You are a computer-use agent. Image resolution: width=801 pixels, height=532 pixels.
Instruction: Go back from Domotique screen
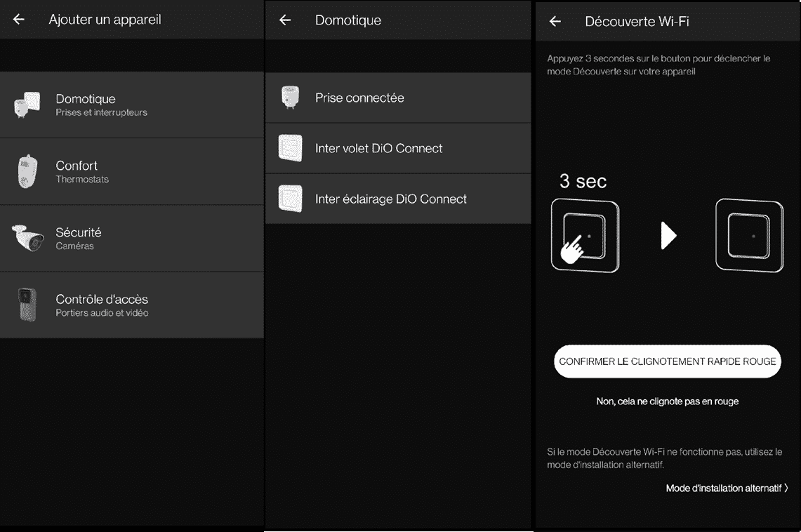(285, 20)
